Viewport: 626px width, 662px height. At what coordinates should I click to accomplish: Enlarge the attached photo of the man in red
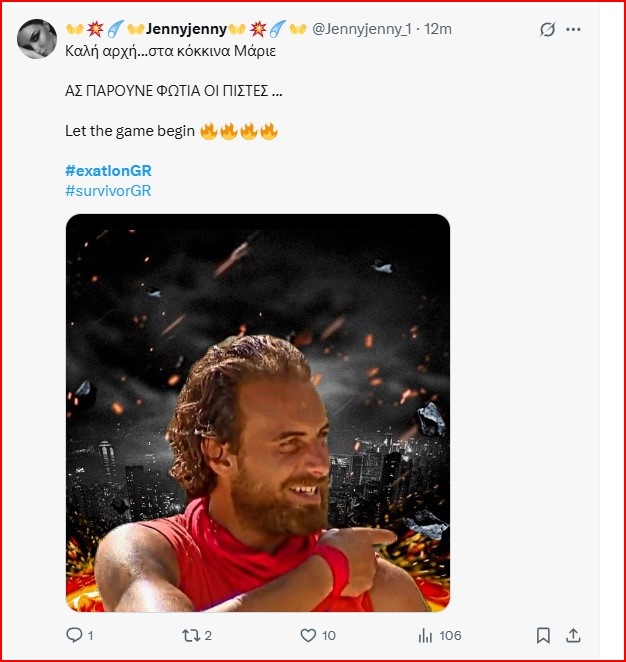258,412
